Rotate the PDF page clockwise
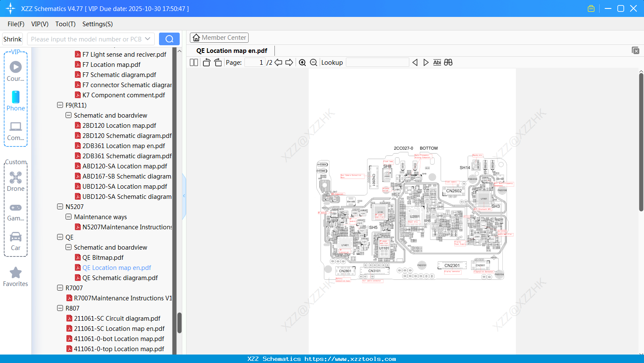This screenshot has height=363, width=644. point(218,63)
